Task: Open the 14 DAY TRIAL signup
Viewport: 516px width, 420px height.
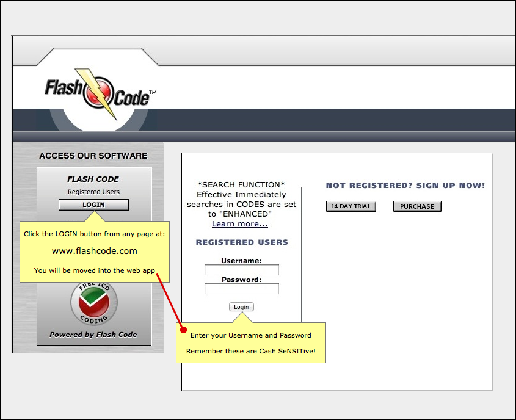Action: [351, 206]
